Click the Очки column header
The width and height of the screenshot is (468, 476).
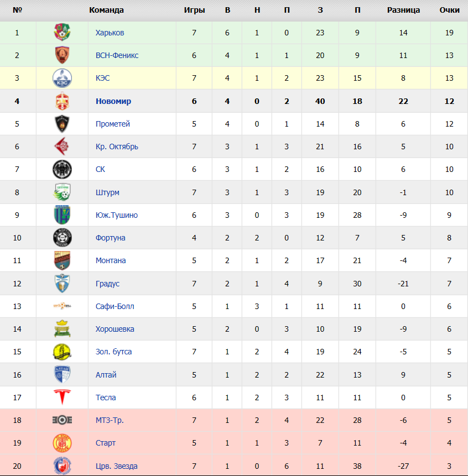point(450,10)
